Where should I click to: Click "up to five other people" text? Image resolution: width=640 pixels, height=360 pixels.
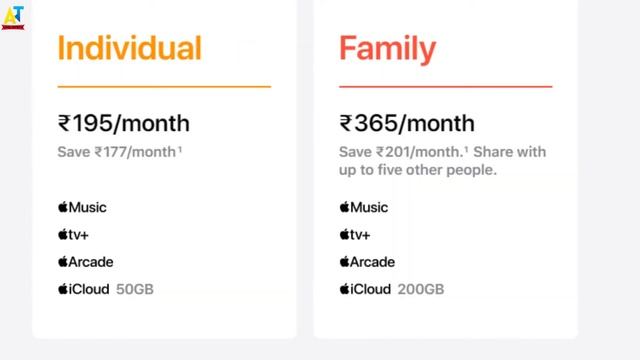[418, 170]
